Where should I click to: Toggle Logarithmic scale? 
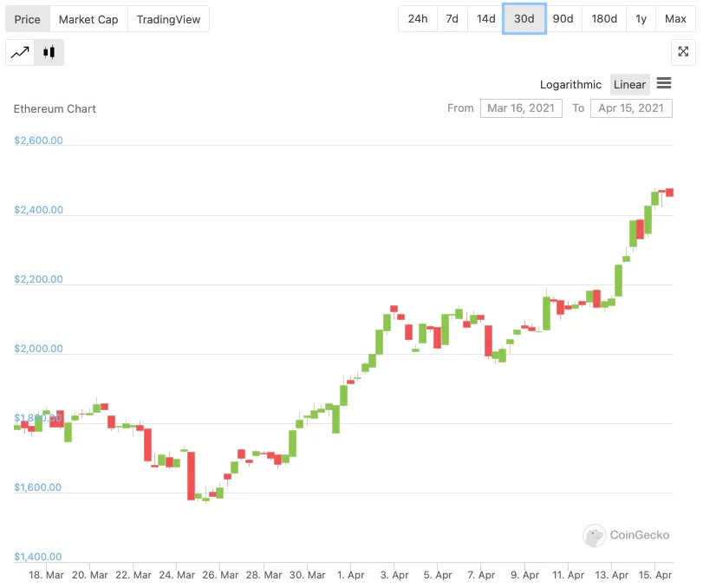[570, 85]
